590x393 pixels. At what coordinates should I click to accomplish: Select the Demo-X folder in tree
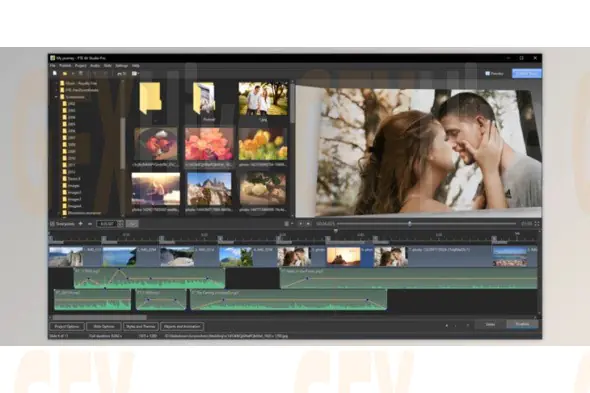coord(71,179)
